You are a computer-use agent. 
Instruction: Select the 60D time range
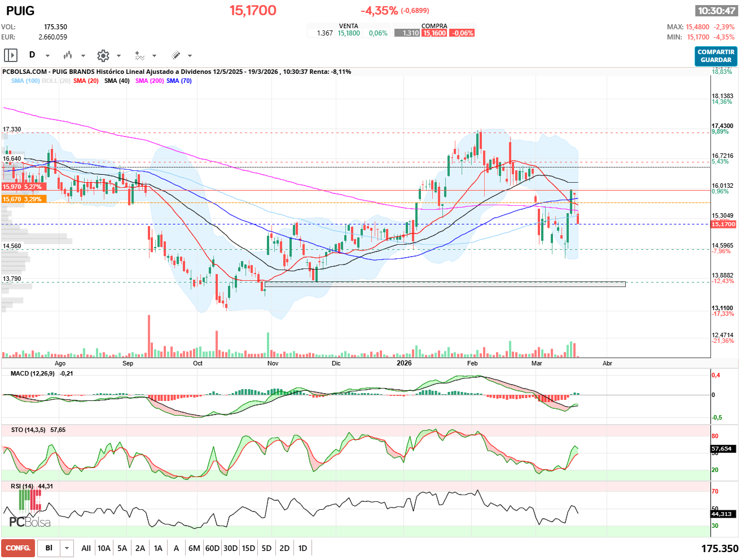(x=212, y=548)
